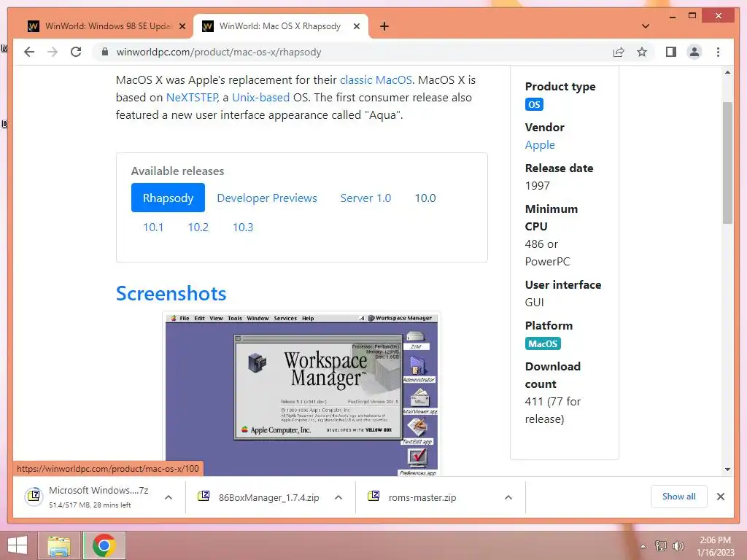Click the scrollbar down arrow

(x=727, y=470)
